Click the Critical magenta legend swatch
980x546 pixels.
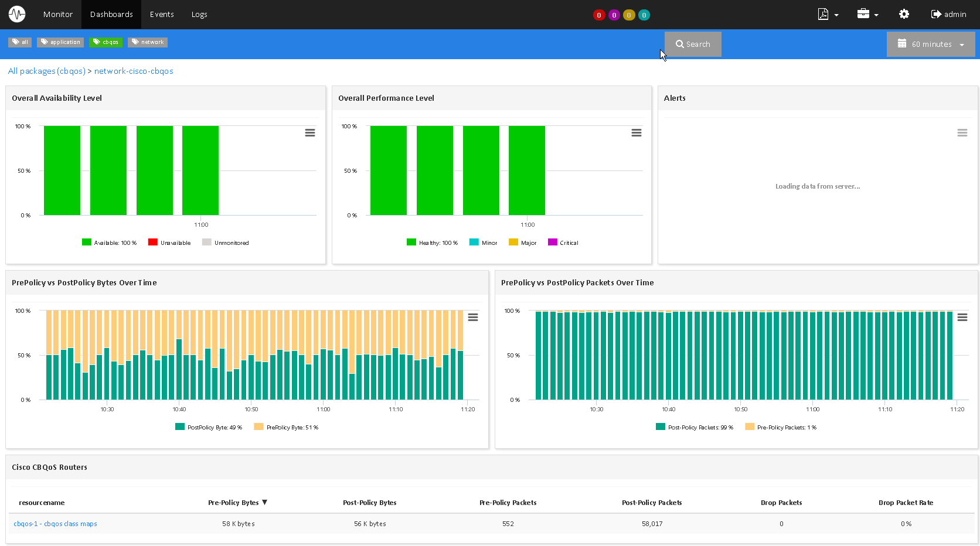(x=552, y=243)
